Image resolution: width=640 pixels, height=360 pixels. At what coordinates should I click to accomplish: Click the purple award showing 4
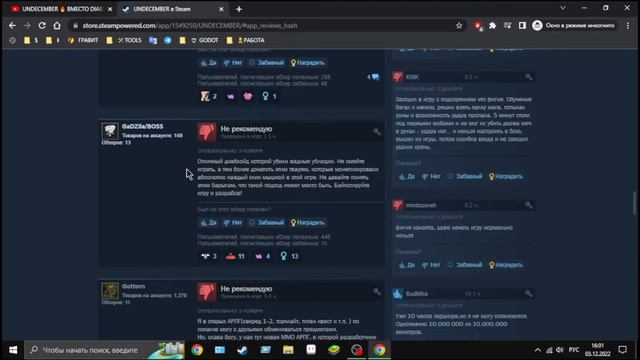262,256
